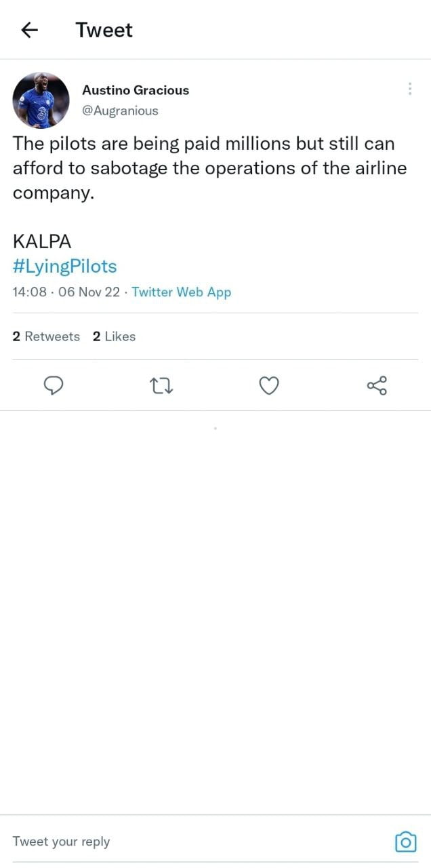Open the tweet's three-dot options menu

tap(409, 89)
